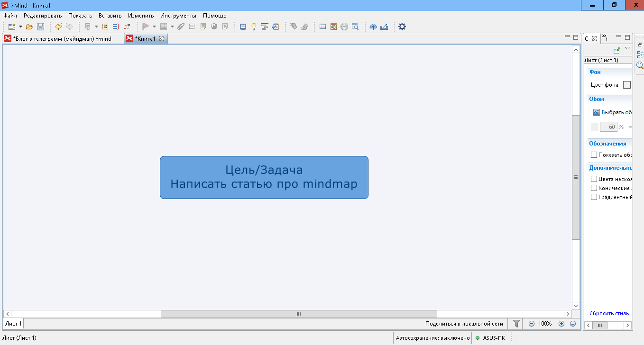Select the Лист 1 sheet tab
Viewport: 644px width, 345px height.
click(x=13, y=324)
